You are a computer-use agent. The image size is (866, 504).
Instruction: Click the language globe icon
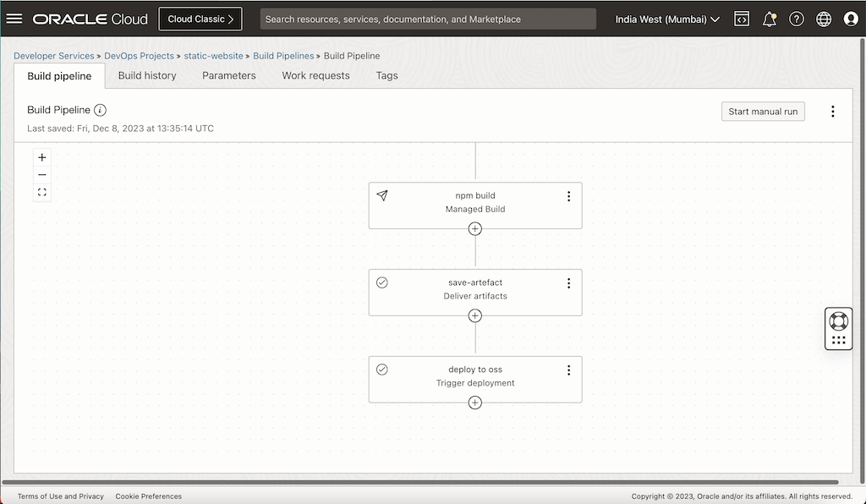pos(824,19)
